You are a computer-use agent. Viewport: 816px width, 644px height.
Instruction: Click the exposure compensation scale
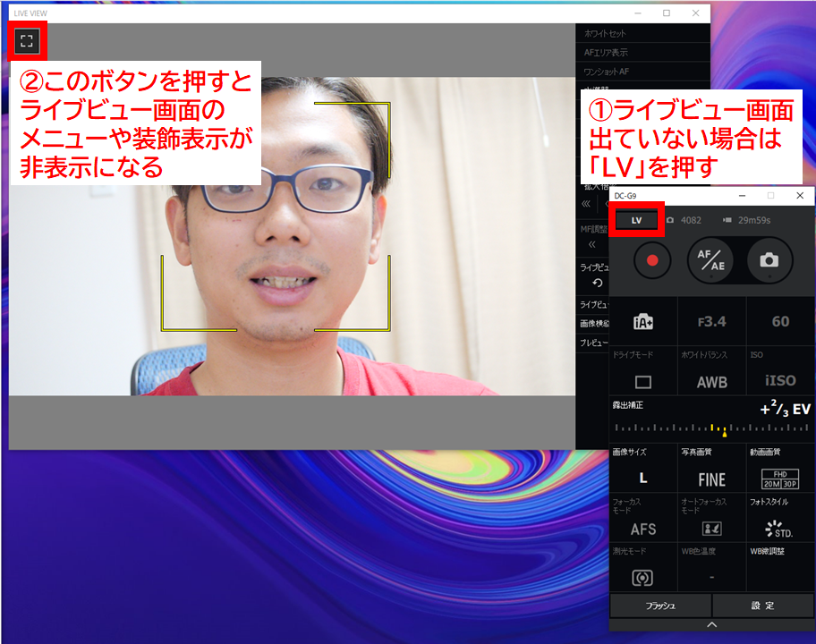(x=711, y=428)
